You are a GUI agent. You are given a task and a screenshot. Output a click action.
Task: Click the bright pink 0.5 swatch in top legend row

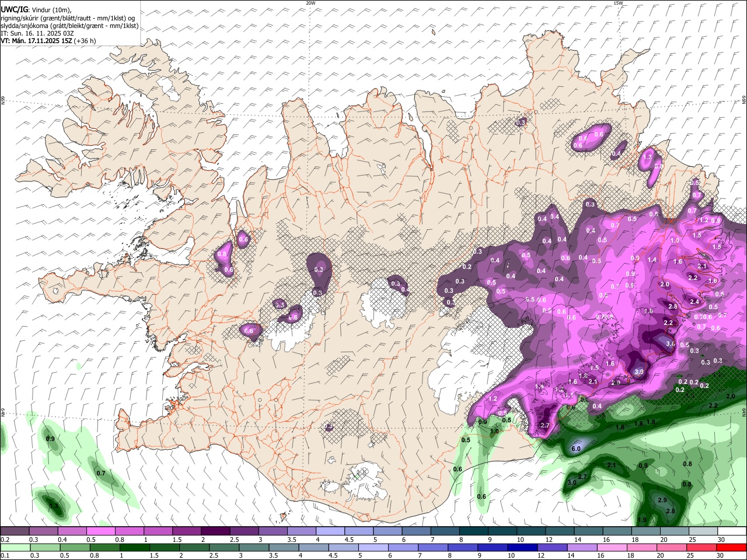point(100,531)
